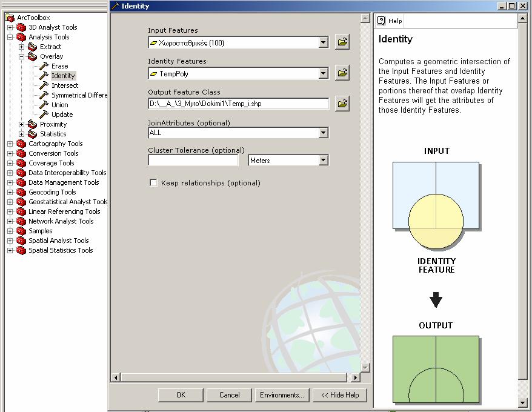Click the Cluster Tolerance value field

coord(193,160)
